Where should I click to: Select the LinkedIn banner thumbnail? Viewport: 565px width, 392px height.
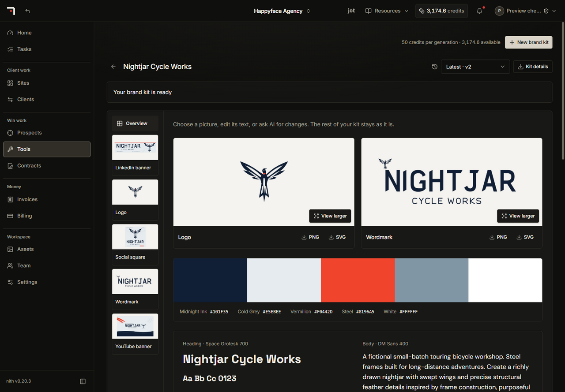pos(135,155)
